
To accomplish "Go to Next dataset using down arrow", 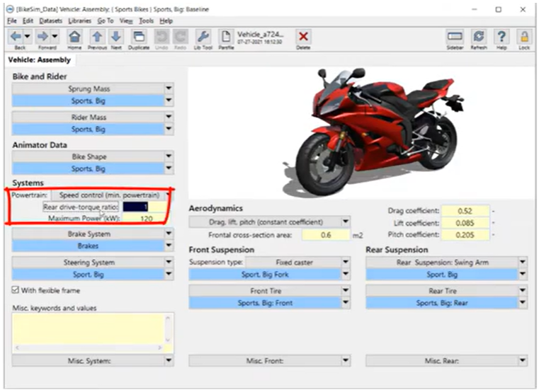I will click(116, 36).
